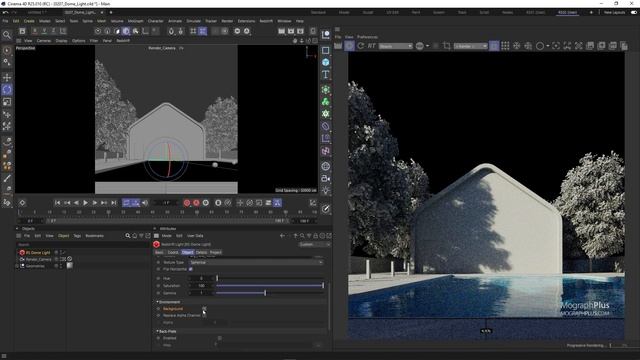Select the Scale tool in left toolbar
Screen dimensions: 640x360
(x=7, y=102)
